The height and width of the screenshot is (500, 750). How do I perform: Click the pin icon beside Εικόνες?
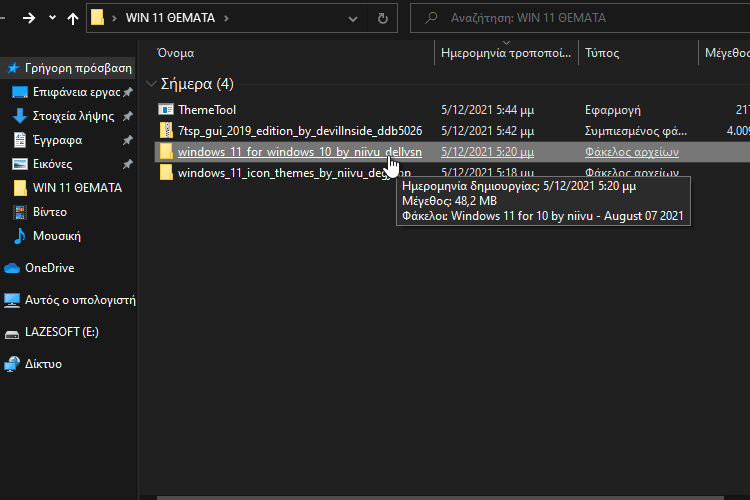(128, 164)
